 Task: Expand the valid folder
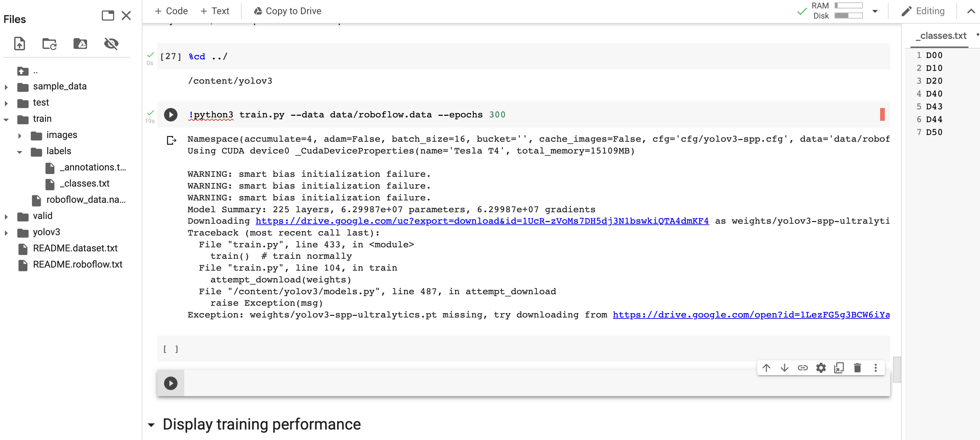[6, 216]
